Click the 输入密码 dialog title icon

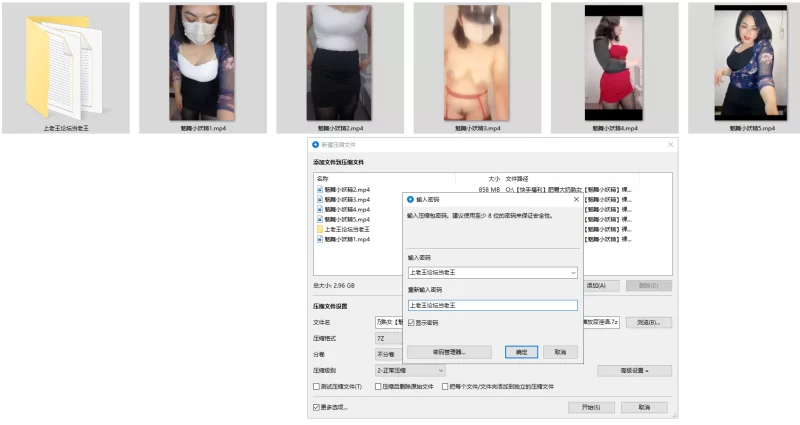[410, 199]
